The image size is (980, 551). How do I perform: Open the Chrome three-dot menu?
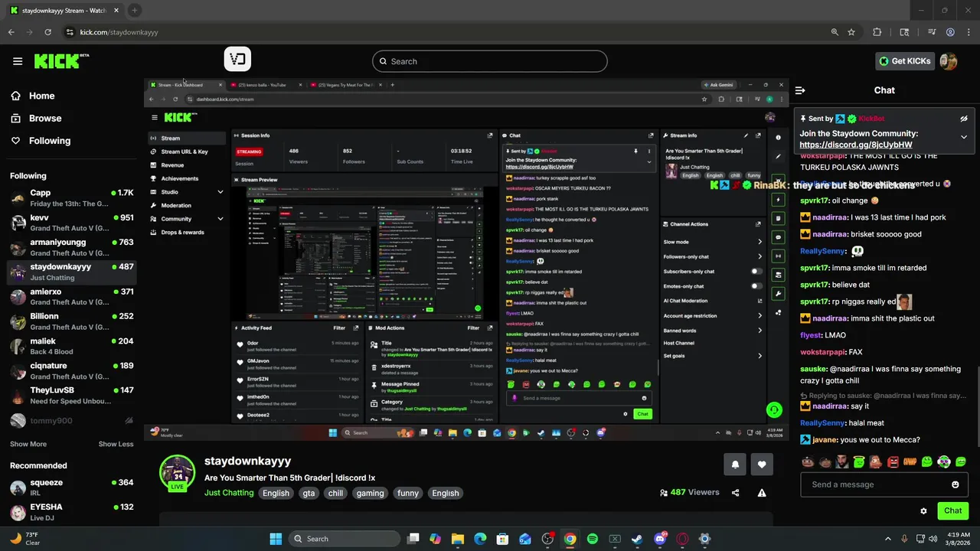tap(967, 32)
